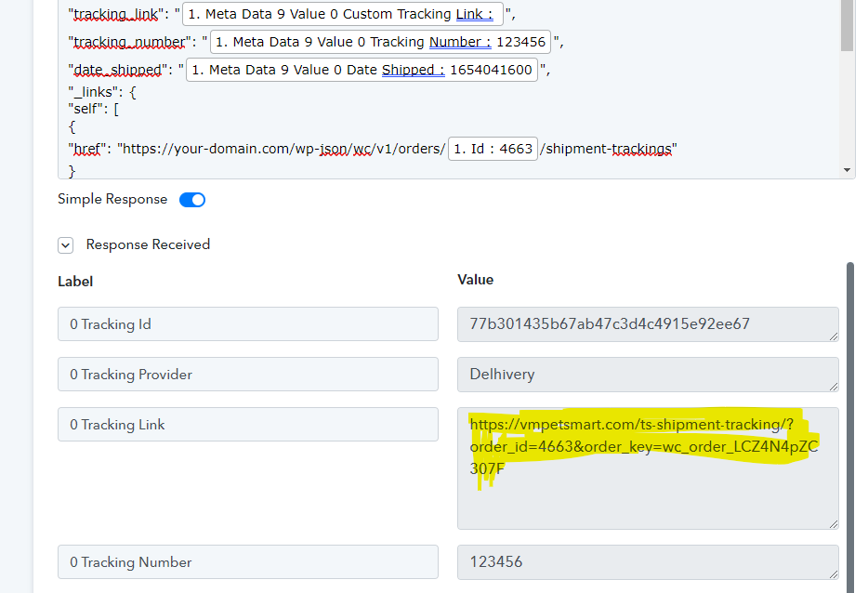This screenshot has width=868, height=593.
Task: Collapse the Response Received section
Action: (65, 245)
